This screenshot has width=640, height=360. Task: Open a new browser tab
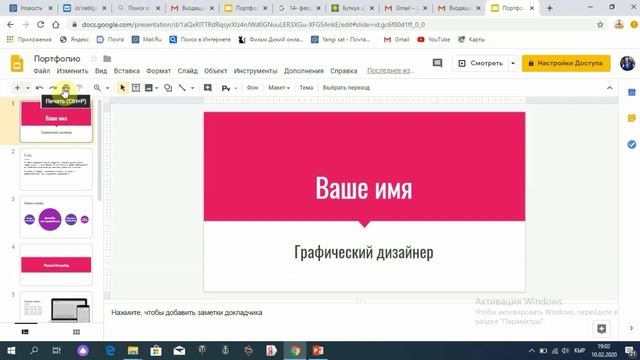point(549,8)
